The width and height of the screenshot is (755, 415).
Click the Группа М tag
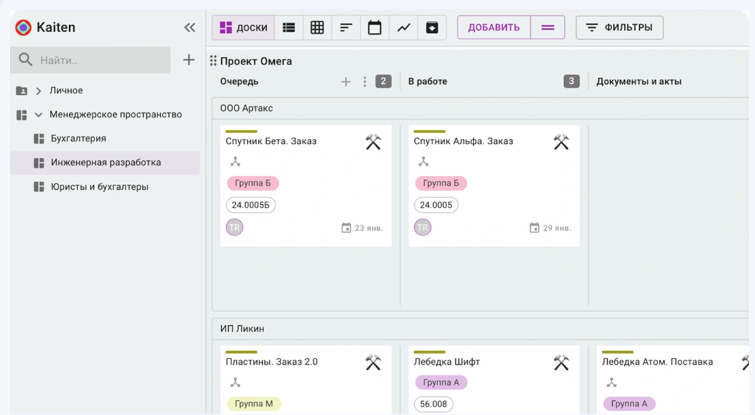254,403
